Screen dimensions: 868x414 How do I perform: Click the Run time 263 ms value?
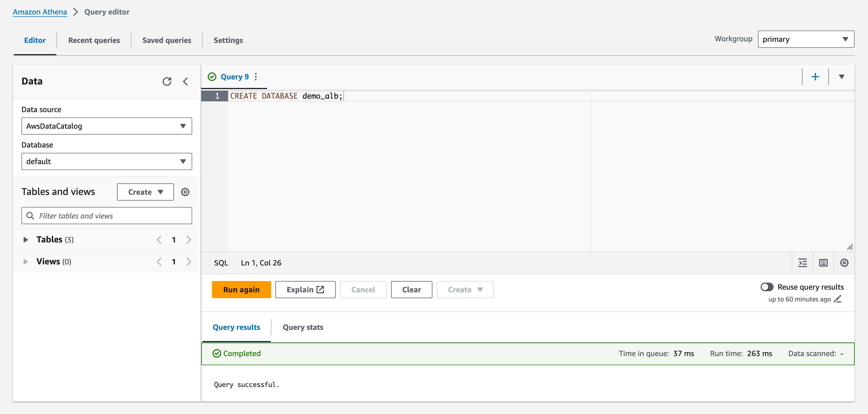coord(760,353)
